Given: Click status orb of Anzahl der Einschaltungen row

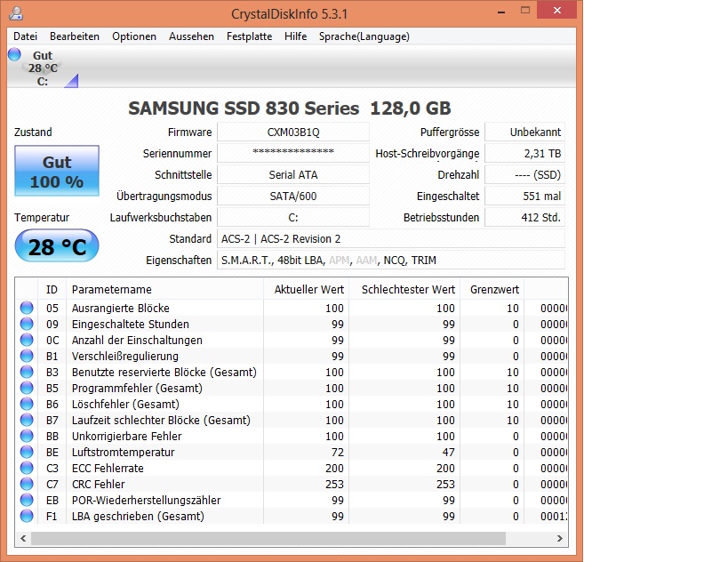Looking at the screenshot, I should coord(27,340).
